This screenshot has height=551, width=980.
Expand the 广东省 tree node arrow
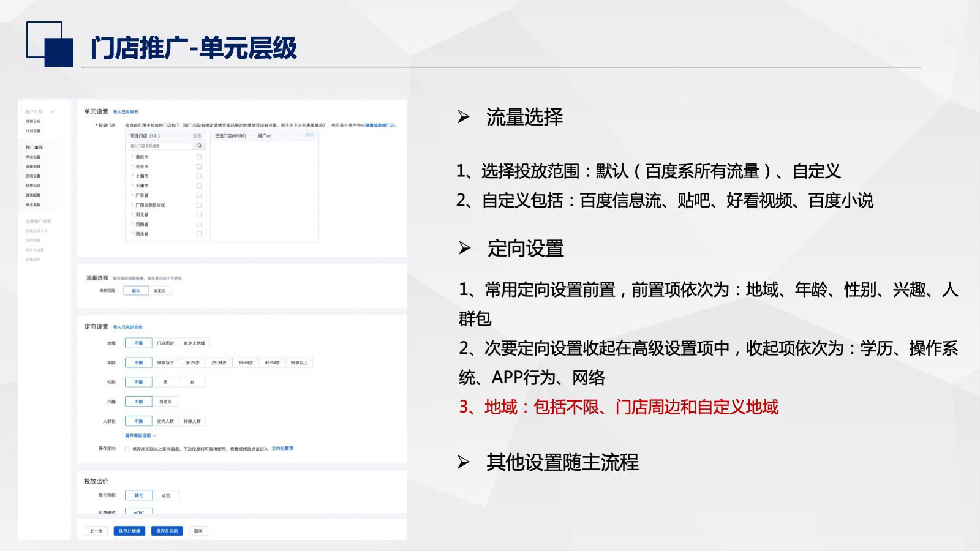pyautogui.click(x=132, y=195)
